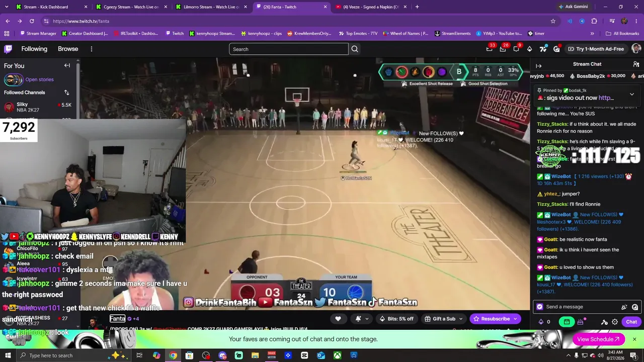Click the Chrome address bar URL
Viewport: 644px width, 362px height.
(81, 21)
